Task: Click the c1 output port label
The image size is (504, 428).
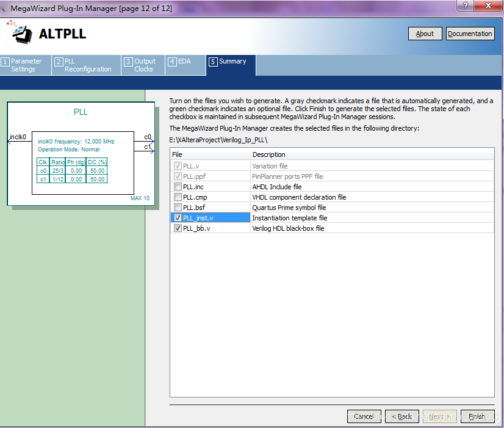Action: pos(147,147)
